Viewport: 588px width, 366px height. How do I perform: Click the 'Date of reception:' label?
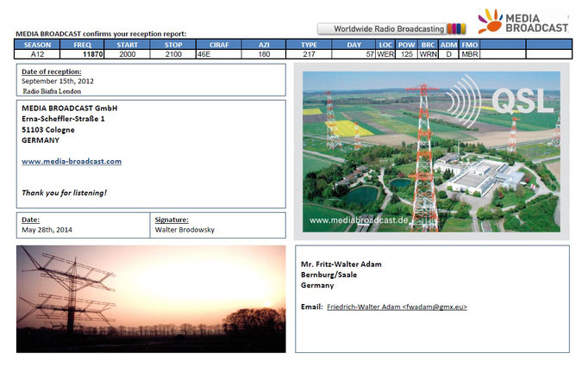coord(52,71)
